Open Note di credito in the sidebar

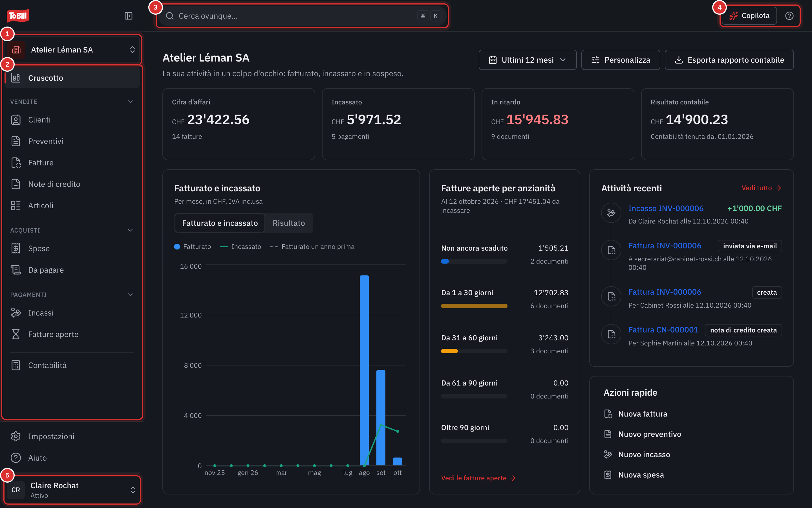pos(72,184)
